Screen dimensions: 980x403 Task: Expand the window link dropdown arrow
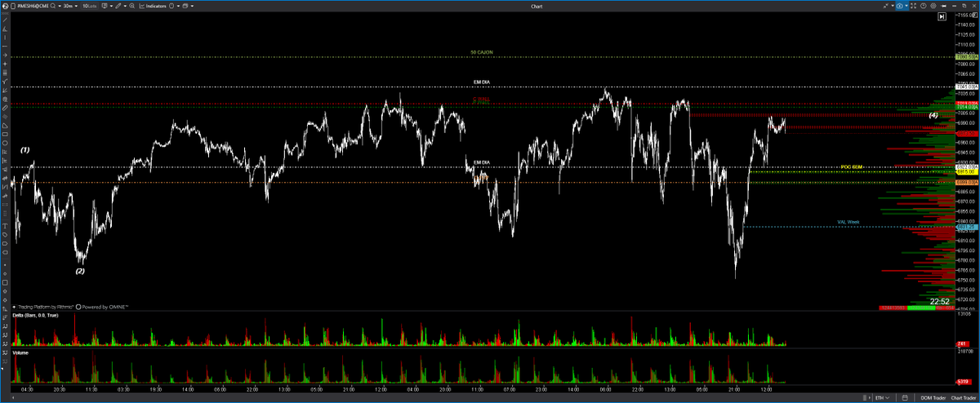tap(893, 6)
